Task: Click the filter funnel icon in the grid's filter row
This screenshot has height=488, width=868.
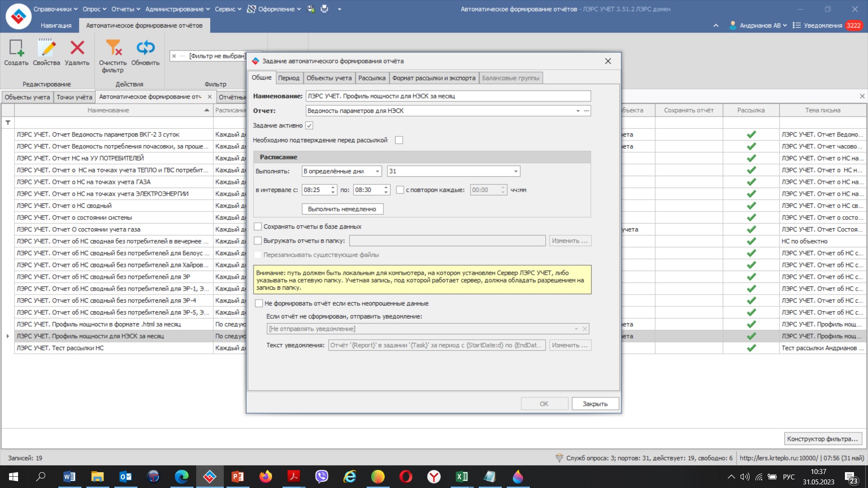Action: (x=8, y=122)
